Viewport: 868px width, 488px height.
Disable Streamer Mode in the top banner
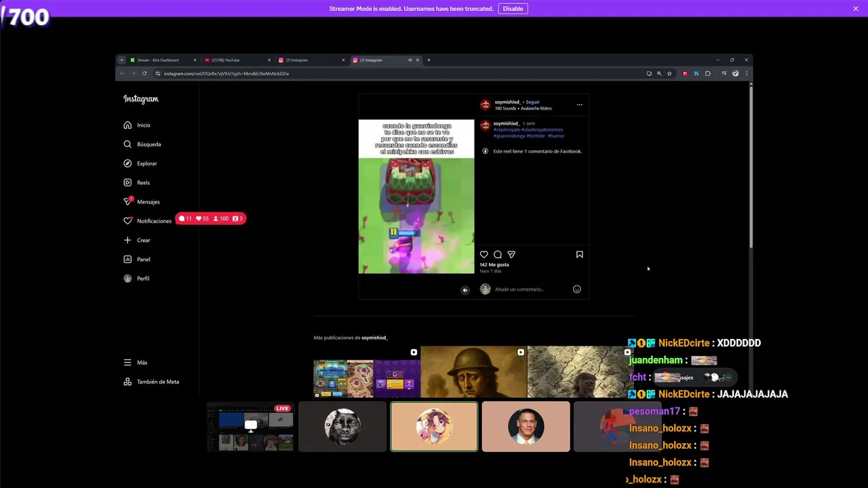tap(513, 9)
